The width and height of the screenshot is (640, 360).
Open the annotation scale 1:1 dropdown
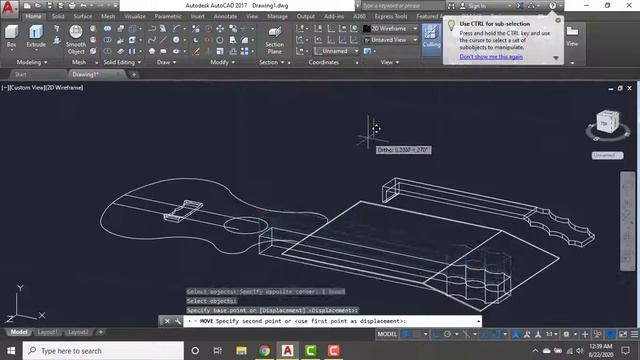(551, 334)
